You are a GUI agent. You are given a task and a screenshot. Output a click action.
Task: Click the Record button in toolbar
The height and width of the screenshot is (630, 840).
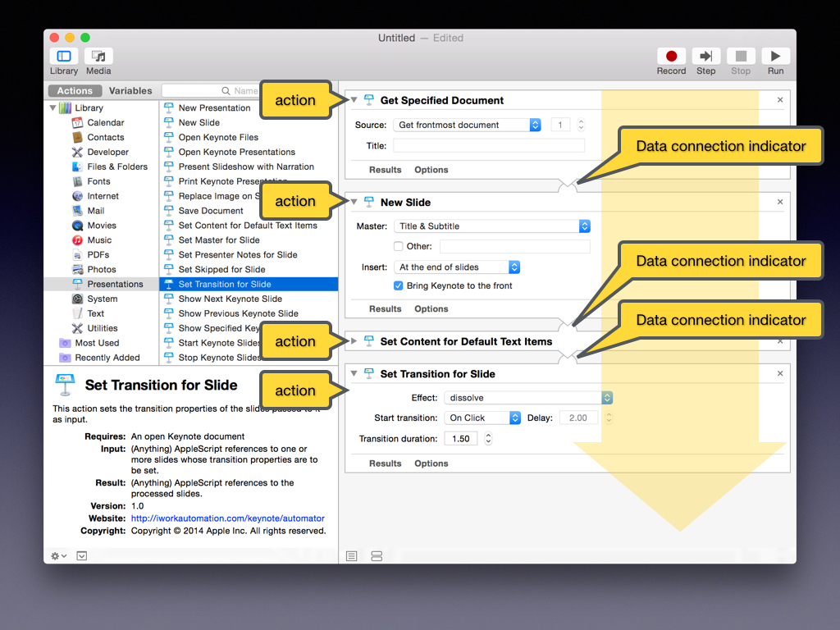671,57
